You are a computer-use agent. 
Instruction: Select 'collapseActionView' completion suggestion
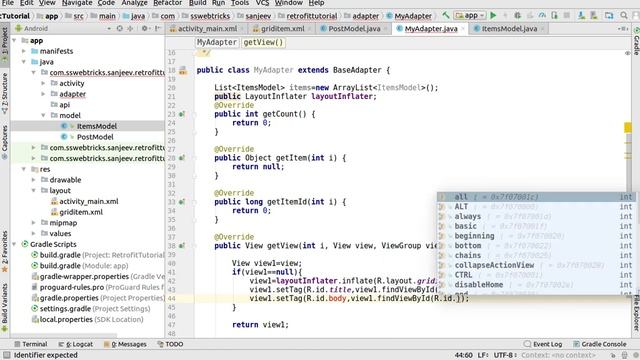pos(536,265)
